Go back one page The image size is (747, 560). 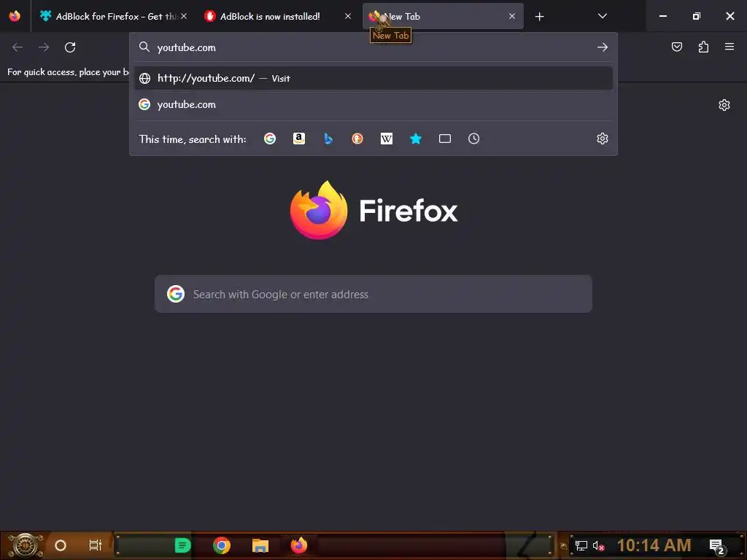coord(18,47)
